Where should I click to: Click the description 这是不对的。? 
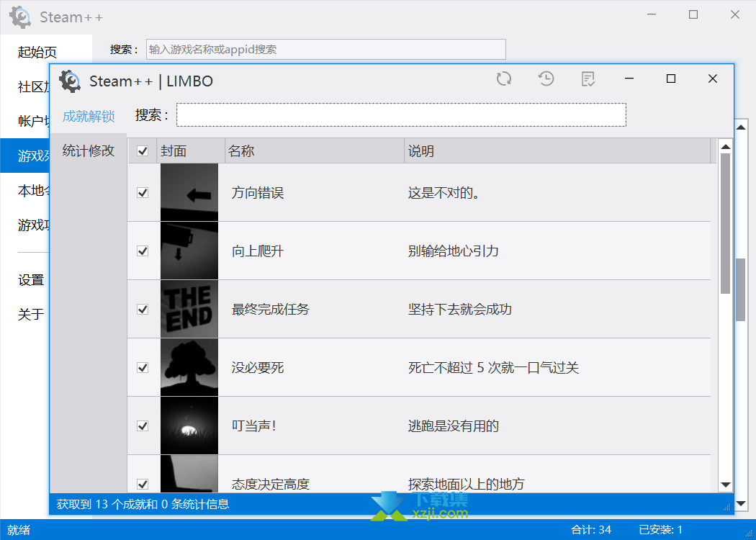444,193
